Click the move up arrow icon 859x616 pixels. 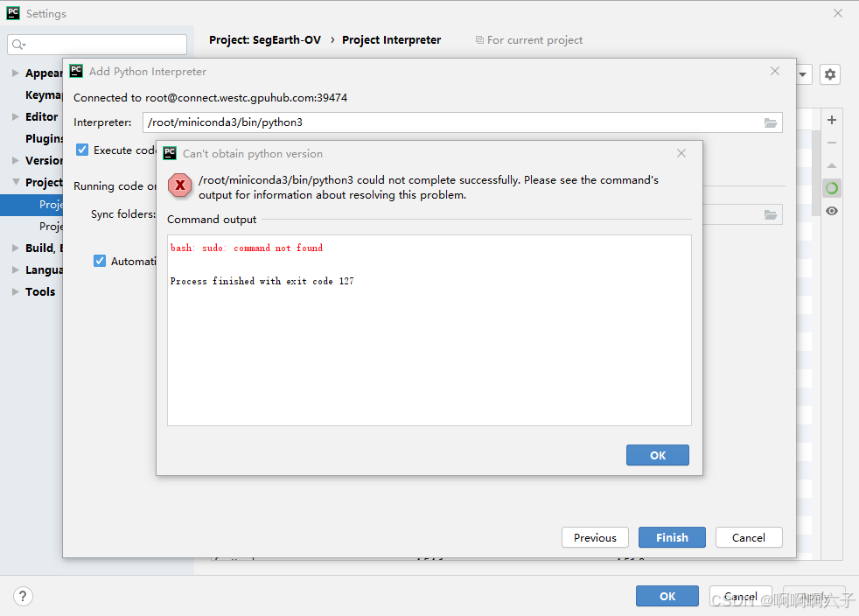coord(831,165)
